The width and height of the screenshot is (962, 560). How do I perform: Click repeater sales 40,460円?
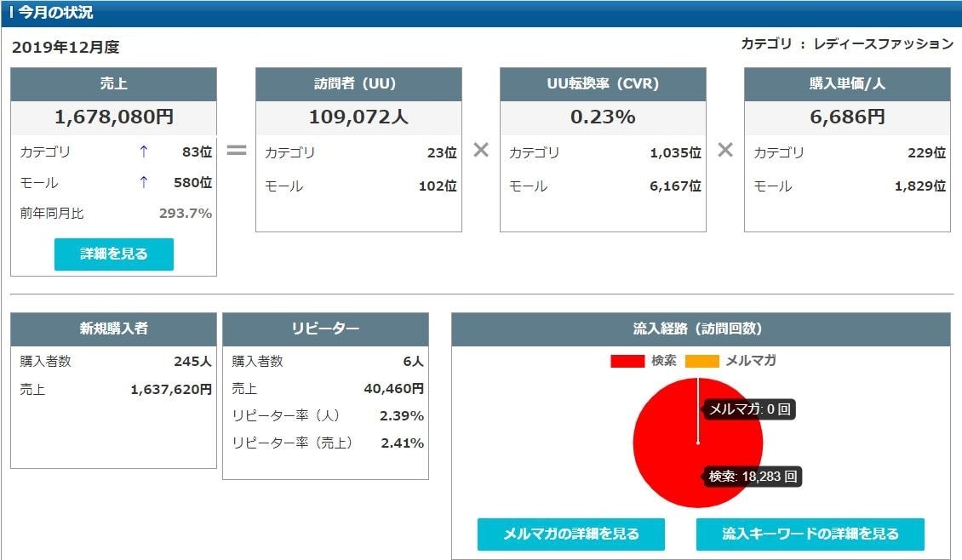coord(394,388)
